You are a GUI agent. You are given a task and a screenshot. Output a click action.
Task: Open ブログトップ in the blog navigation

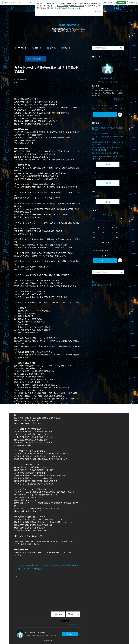point(21,48)
